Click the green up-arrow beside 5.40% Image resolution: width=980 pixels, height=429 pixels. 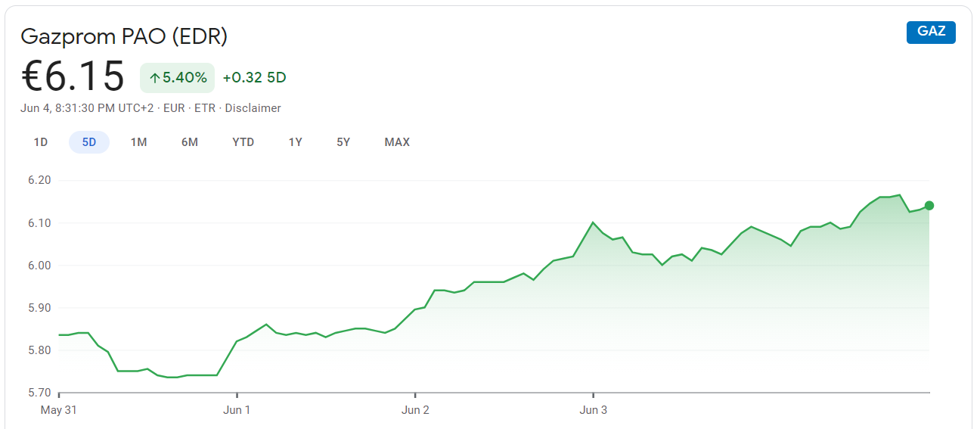pyautogui.click(x=154, y=77)
